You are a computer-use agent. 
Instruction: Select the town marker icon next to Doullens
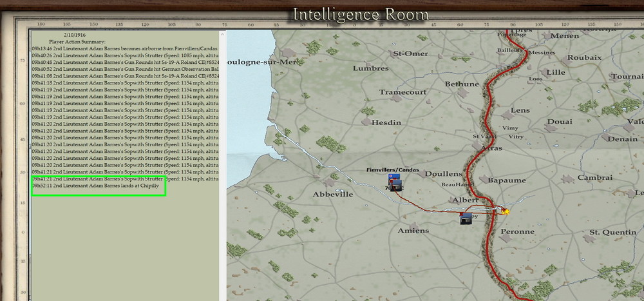422,174
